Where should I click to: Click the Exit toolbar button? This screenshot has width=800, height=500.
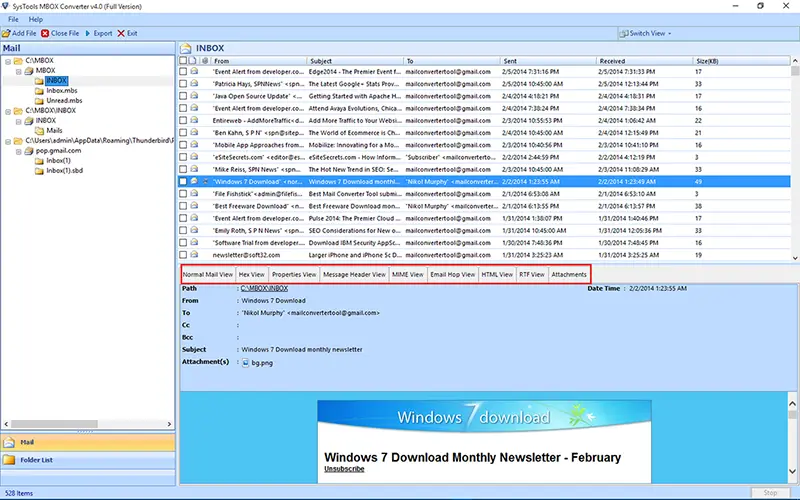(128, 34)
